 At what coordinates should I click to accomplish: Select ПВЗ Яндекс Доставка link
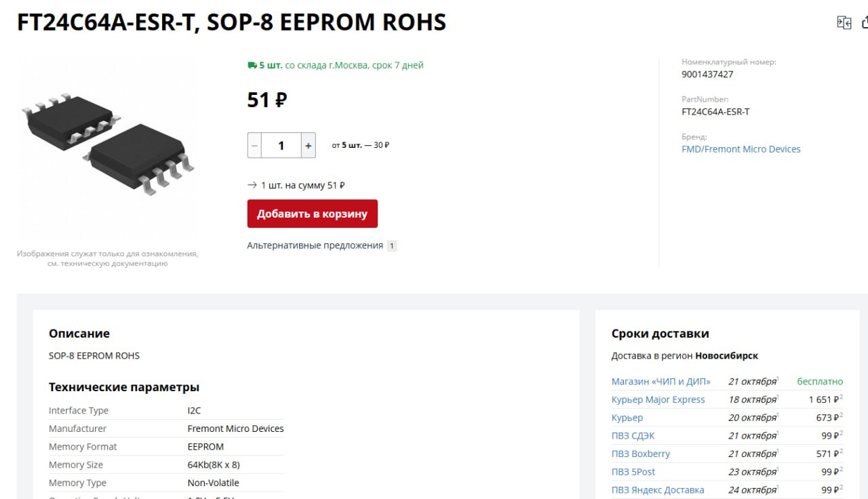coord(658,490)
